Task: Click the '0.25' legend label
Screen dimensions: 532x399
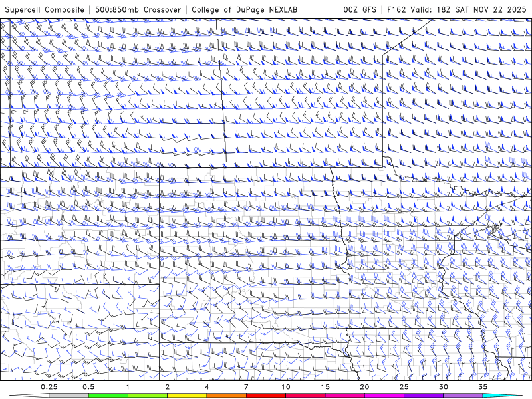Action: [49, 387]
